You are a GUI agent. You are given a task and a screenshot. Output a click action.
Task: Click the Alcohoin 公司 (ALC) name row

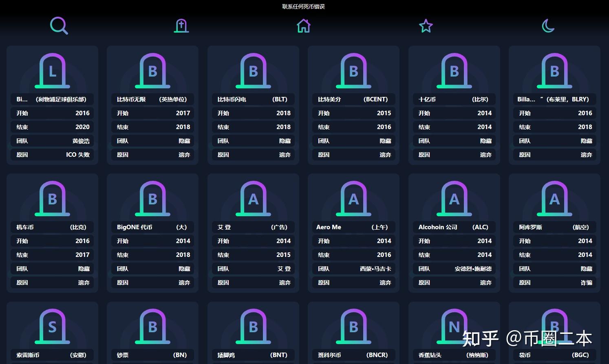(454, 227)
